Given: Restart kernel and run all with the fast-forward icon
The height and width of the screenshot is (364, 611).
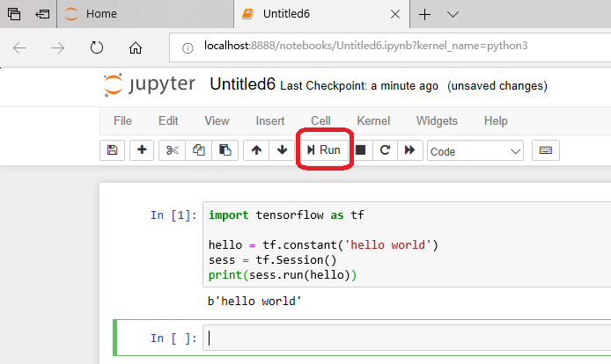Looking at the screenshot, I should [x=410, y=150].
